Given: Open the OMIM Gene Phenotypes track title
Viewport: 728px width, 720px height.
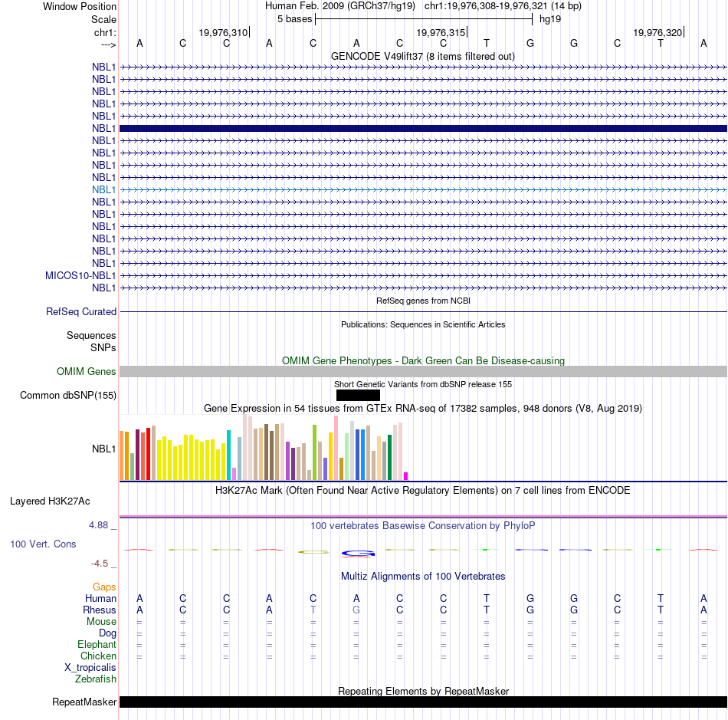Looking at the screenshot, I should 423,360.
